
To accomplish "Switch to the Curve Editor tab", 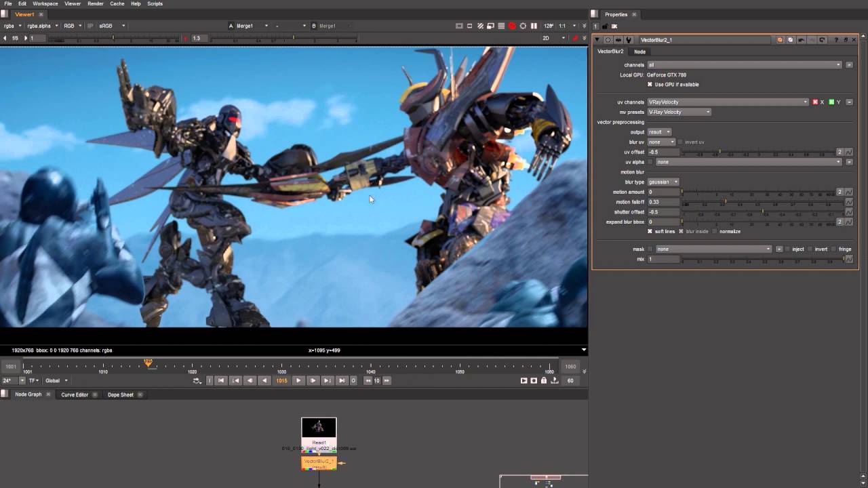I will [x=75, y=394].
